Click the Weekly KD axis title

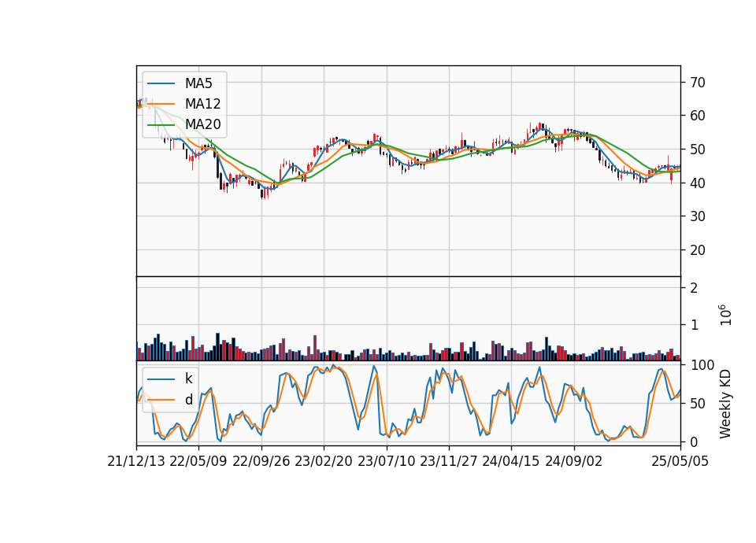pyautogui.click(x=725, y=404)
